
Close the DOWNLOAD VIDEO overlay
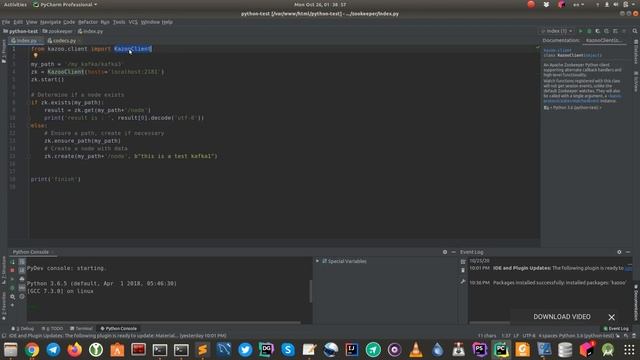point(611,317)
